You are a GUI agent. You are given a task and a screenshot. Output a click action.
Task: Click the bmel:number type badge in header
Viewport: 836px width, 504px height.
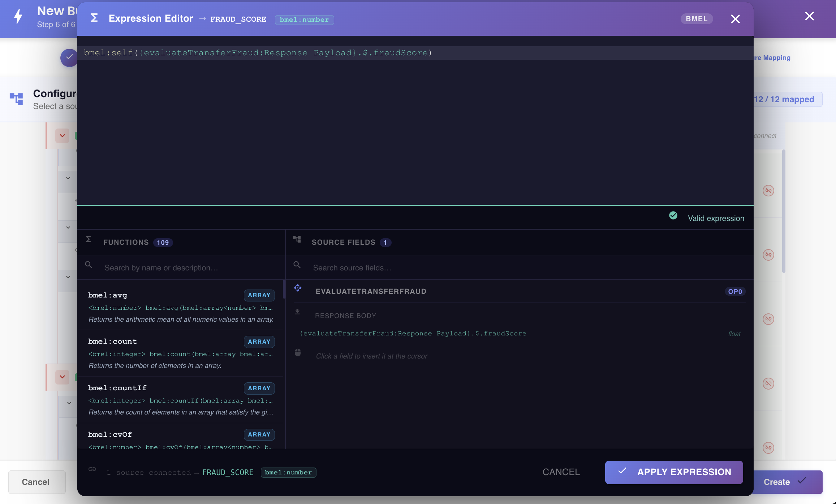tap(304, 19)
